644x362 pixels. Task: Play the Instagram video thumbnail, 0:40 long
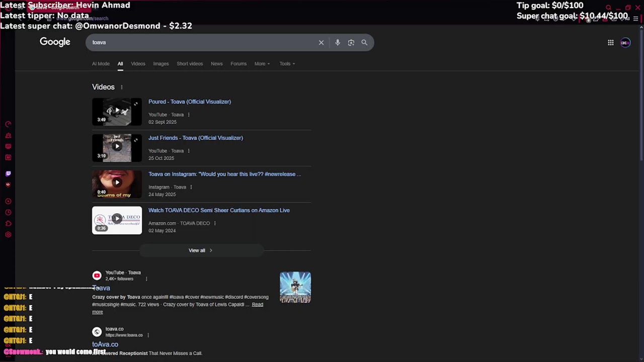117,184
